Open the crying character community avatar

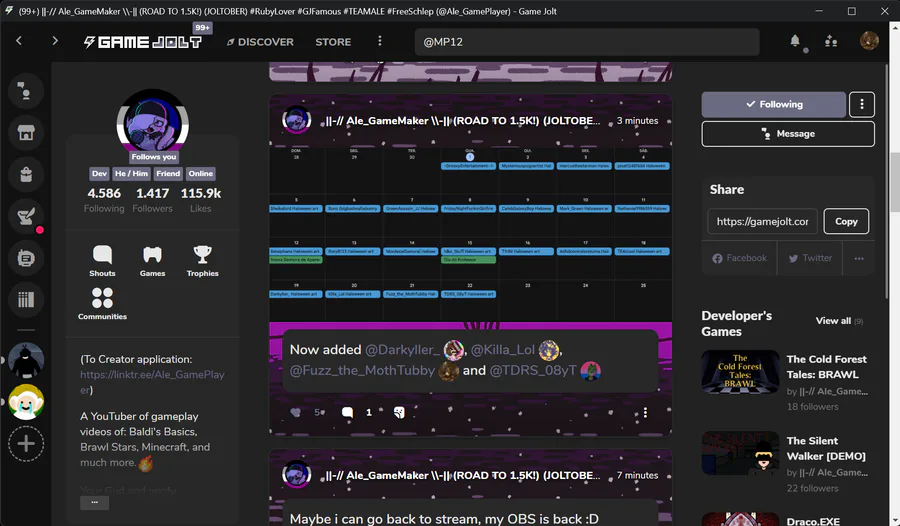26,402
